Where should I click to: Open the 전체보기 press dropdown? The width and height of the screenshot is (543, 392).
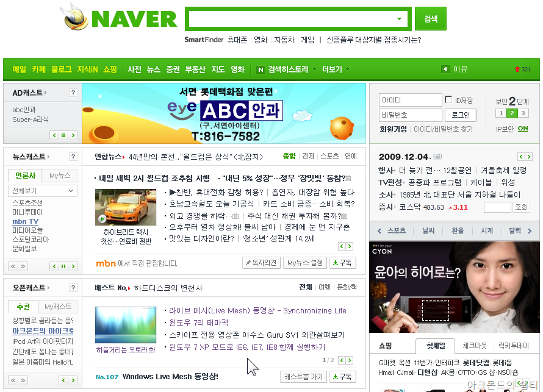tap(42, 191)
